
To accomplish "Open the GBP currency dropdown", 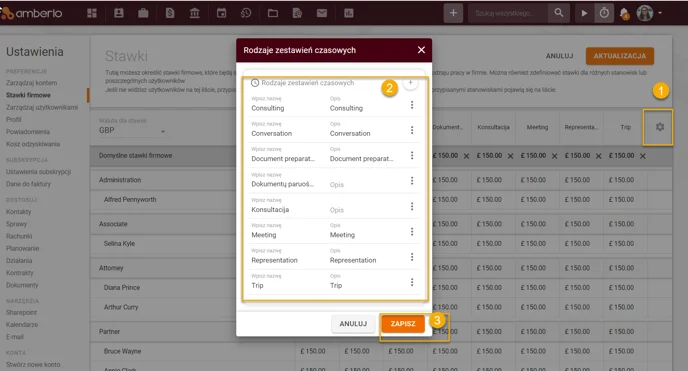I will point(132,130).
